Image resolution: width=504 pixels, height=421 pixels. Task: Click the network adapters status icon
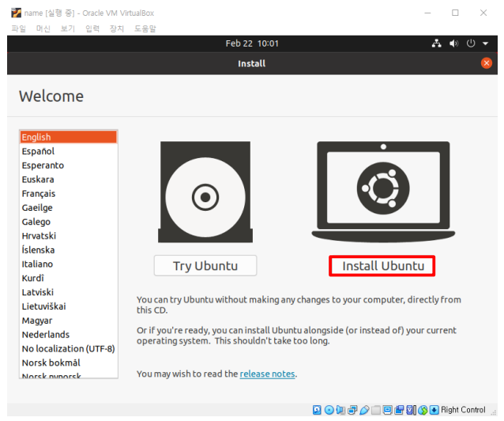[352, 410]
